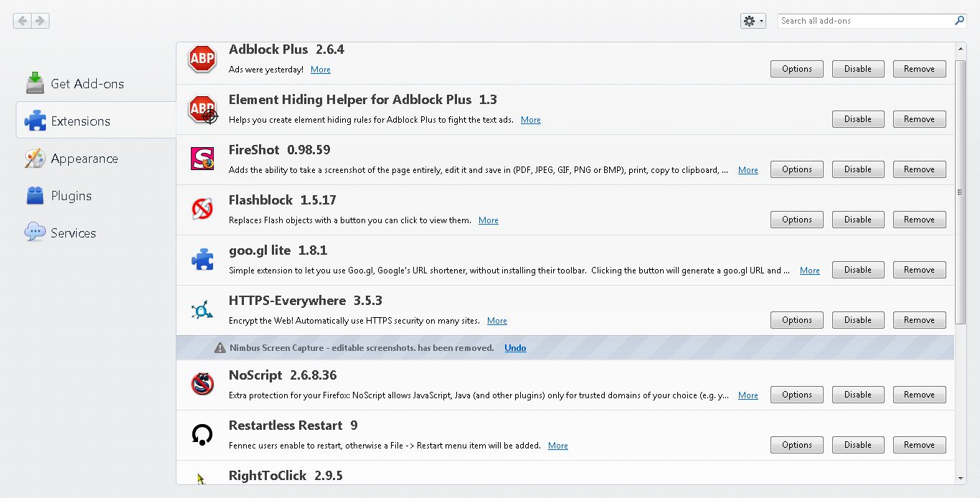Go back with the left arrow
The height and width of the screenshot is (498, 980).
(22, 21)
